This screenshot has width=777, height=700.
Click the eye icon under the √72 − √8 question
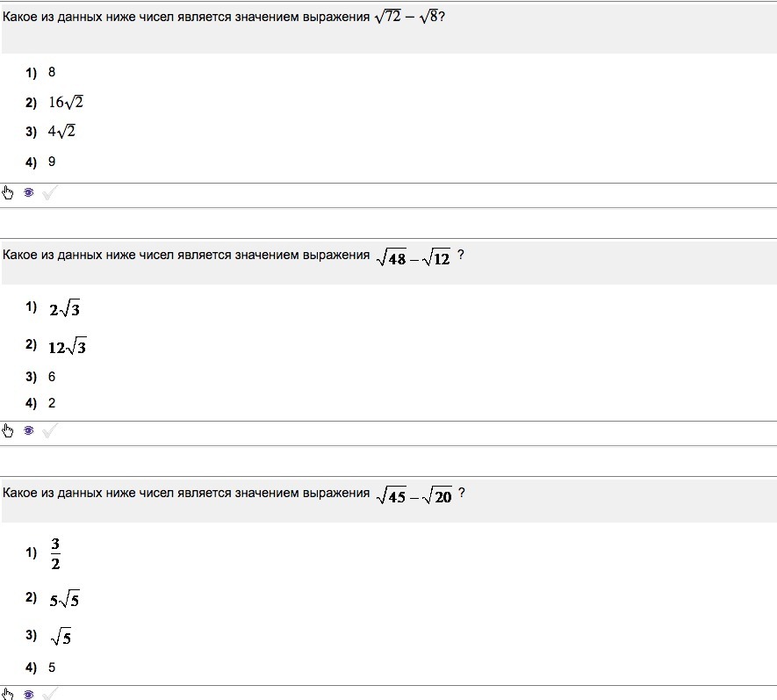click(x=29, y=193)
